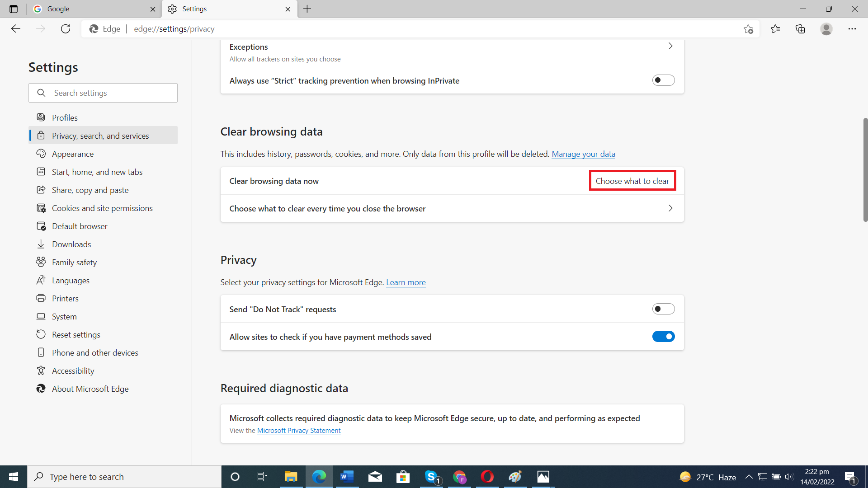Click the Accessibility icon in sidebar
Image resolution: width=868 pixels, height=488 pixels.
point(41,370)
